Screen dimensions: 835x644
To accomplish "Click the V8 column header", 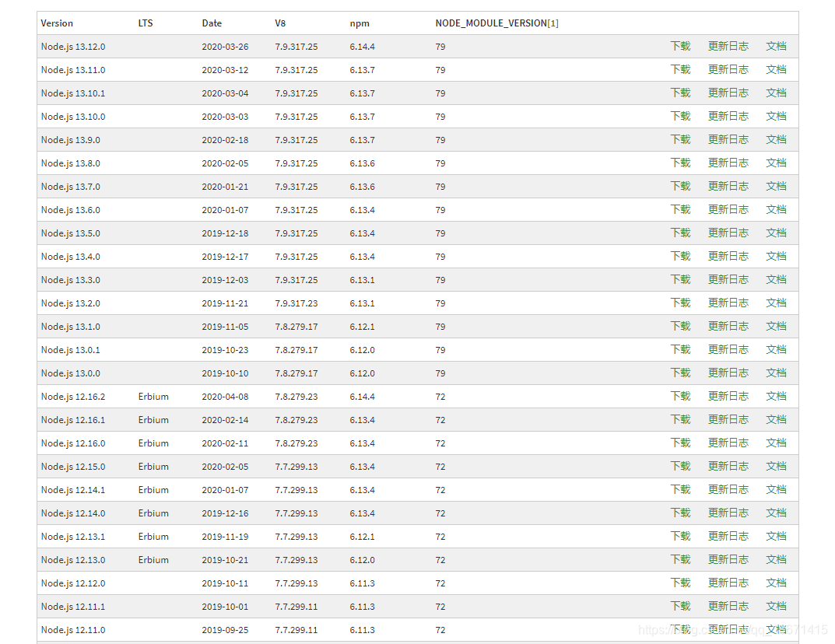I will [x=280, y=23].
